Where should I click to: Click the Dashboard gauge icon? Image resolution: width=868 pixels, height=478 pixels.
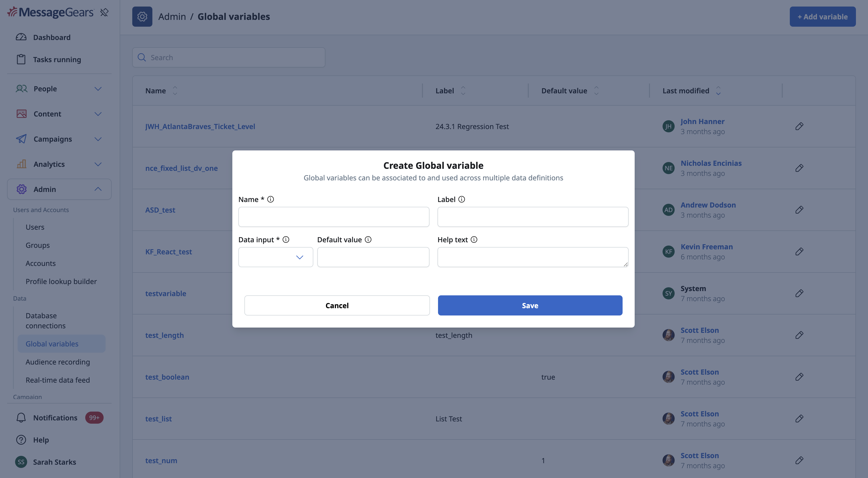click(x=21, y=37)
